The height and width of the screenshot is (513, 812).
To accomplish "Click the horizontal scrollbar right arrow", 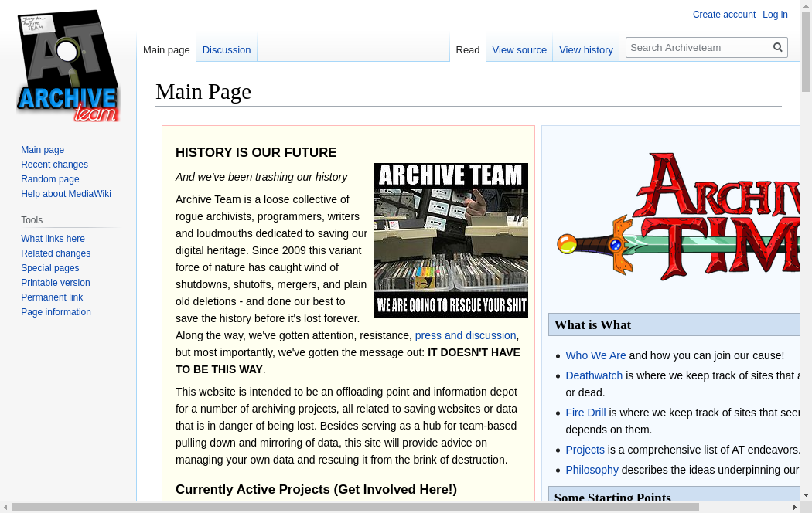I will tap(794, 508).
